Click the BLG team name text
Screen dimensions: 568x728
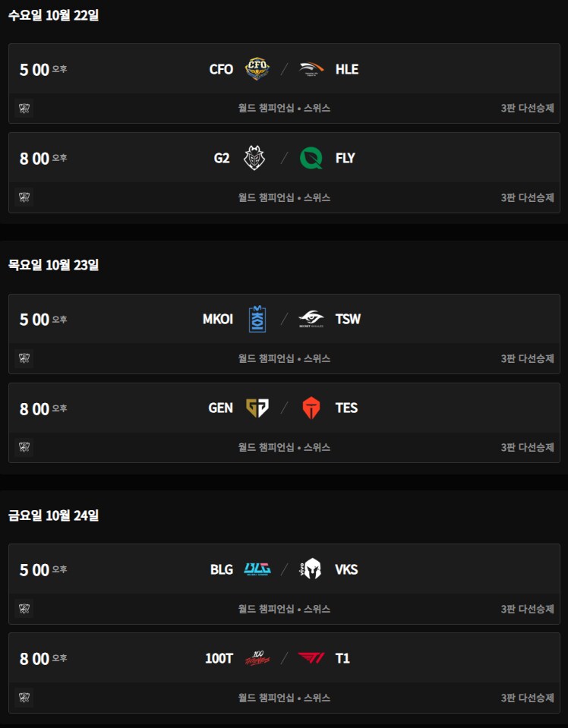coord(222,569)
